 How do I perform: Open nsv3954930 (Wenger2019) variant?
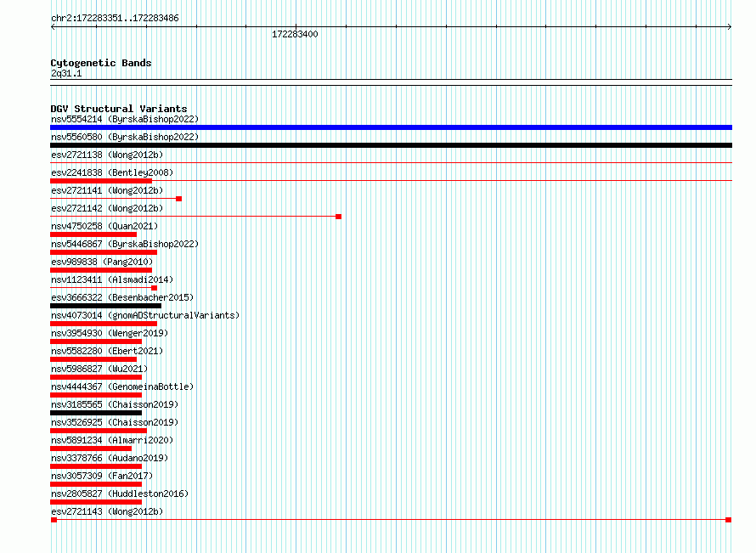click(110, 333)
